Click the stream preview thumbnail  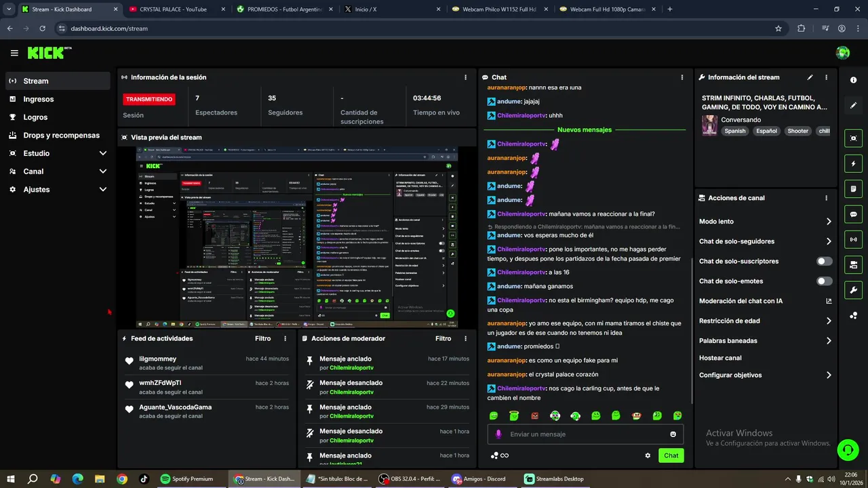pos(297,237)
